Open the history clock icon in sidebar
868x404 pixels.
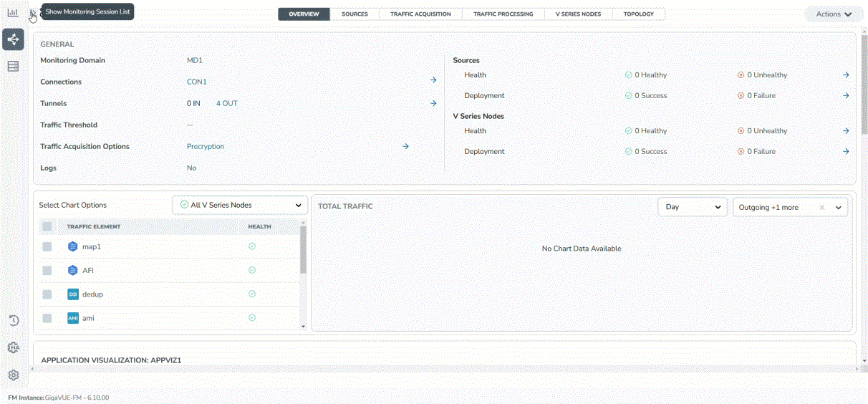click(x=13, y=320)
